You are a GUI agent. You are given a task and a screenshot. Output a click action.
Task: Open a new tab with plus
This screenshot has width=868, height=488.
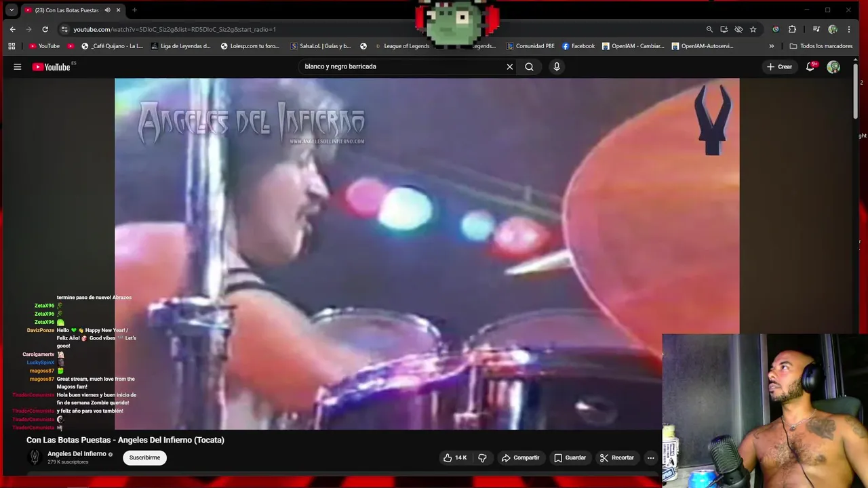pyautogui.click(x=134, y=10)
